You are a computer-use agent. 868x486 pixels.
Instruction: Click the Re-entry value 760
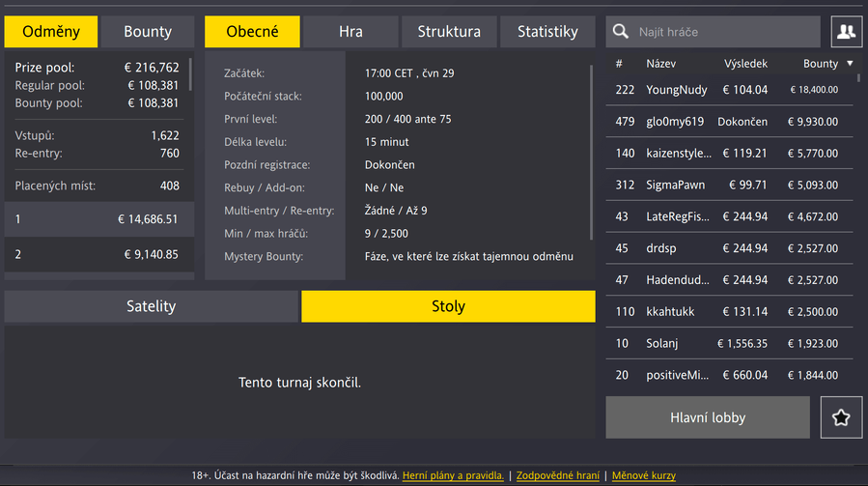pyautogui.click(x=169, y=154)
